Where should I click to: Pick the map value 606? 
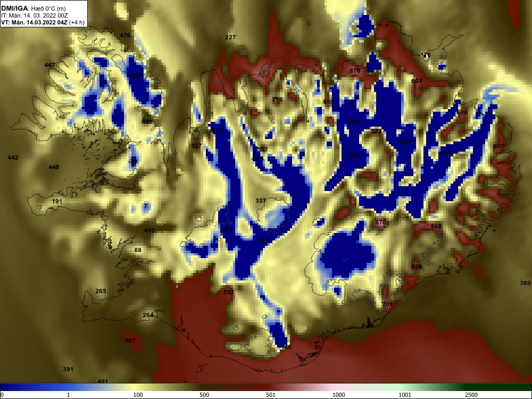[x=462, y=112]
